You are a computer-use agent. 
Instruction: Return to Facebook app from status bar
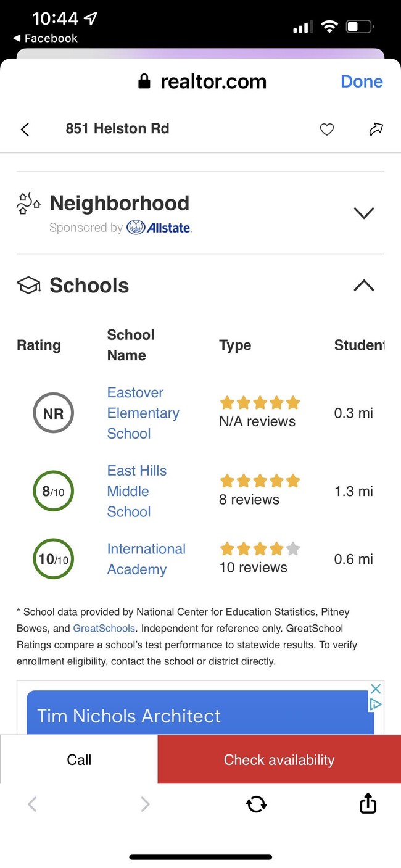[x=45, y=38]
